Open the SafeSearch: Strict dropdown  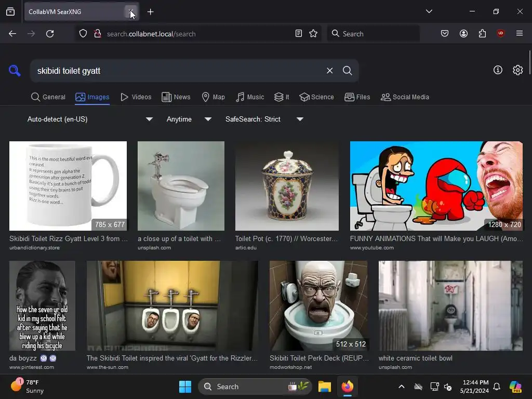click(264, 119)
